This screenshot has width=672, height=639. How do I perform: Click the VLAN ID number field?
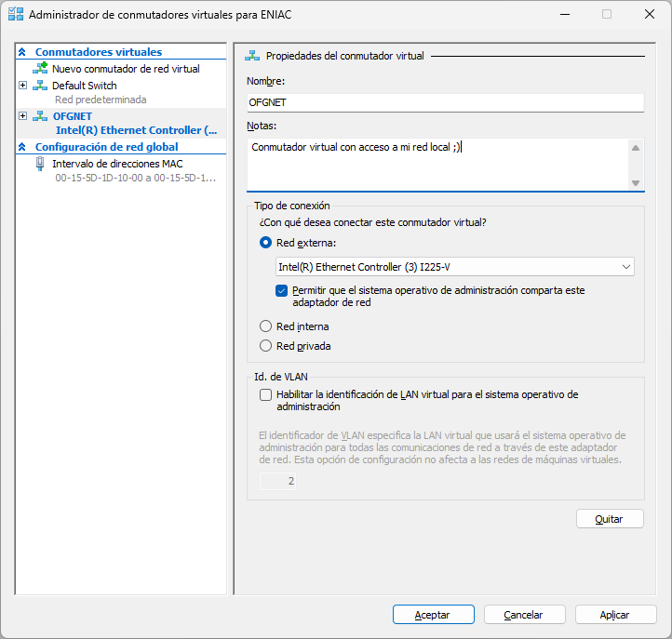277,481
